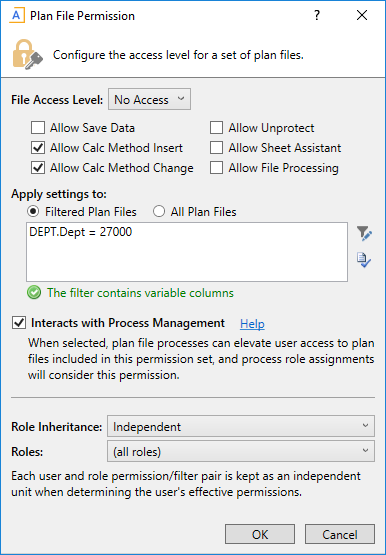The width and height of the screenshot is (386, 555).
Task: Click the padlock and key icon
Action: (28, 54)
